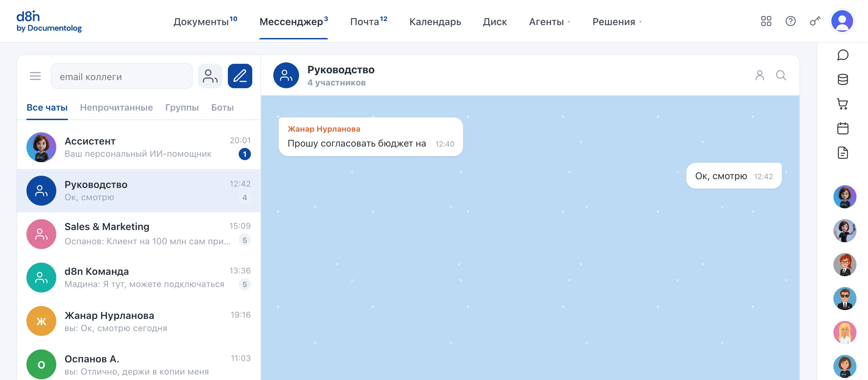The width and height of the screenshot is (868, 380).
Task: Open the apps grid icon in header
Action: [766, 21]
